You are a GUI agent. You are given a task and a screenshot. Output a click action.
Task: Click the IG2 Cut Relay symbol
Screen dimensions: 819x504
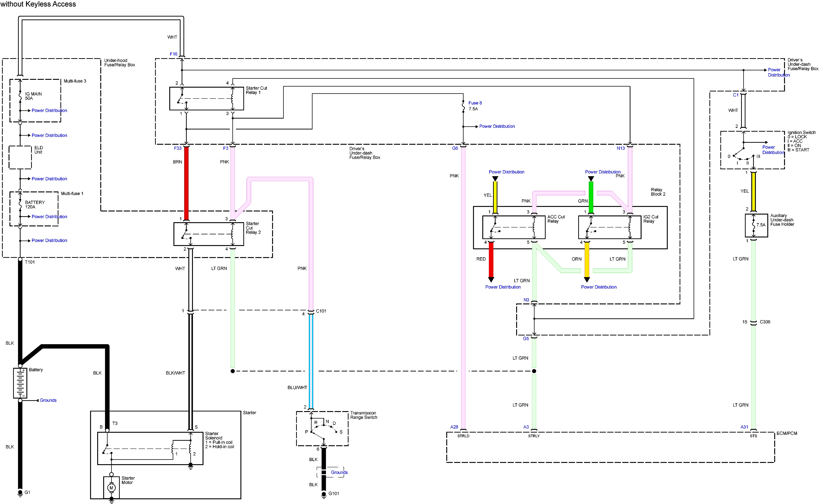click(610, 227)
